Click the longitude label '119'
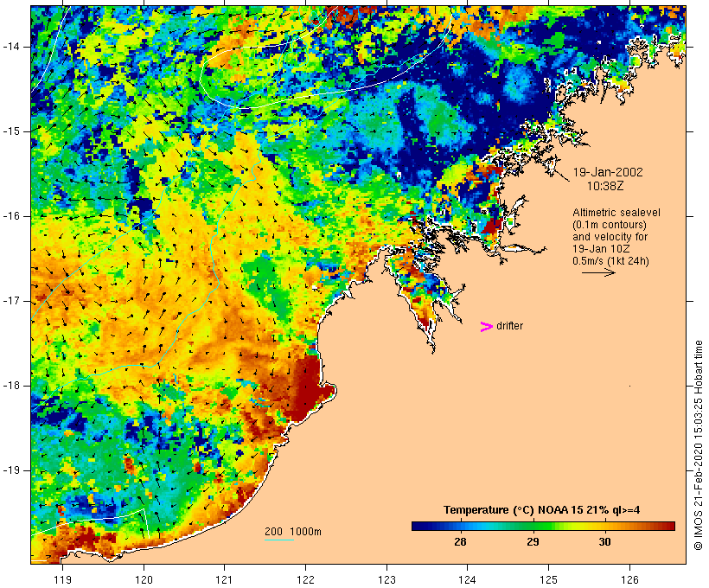Screen dimensions: 709x588 click(62, 580)
